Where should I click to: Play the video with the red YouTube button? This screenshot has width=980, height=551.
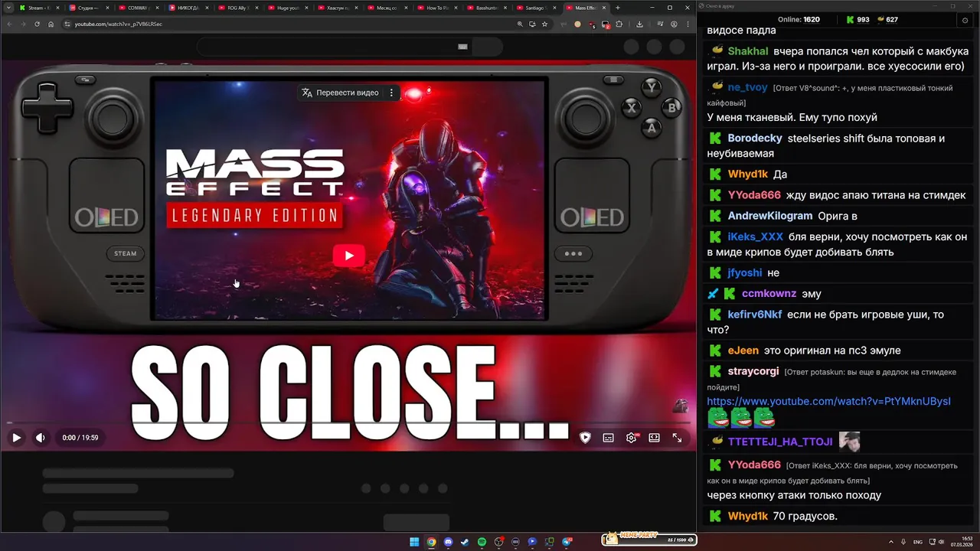(349, 256)
